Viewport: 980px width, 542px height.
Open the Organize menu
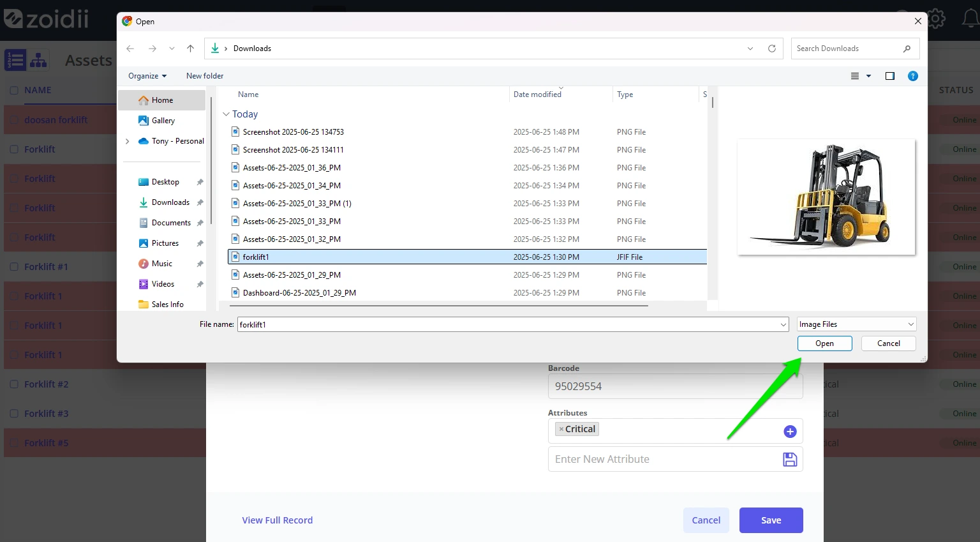(147, 76)
